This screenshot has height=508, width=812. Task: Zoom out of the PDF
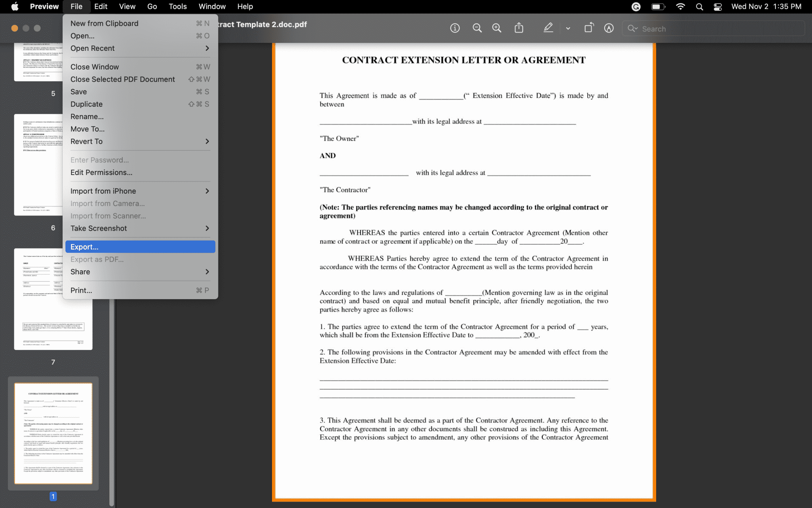(477, 28)
